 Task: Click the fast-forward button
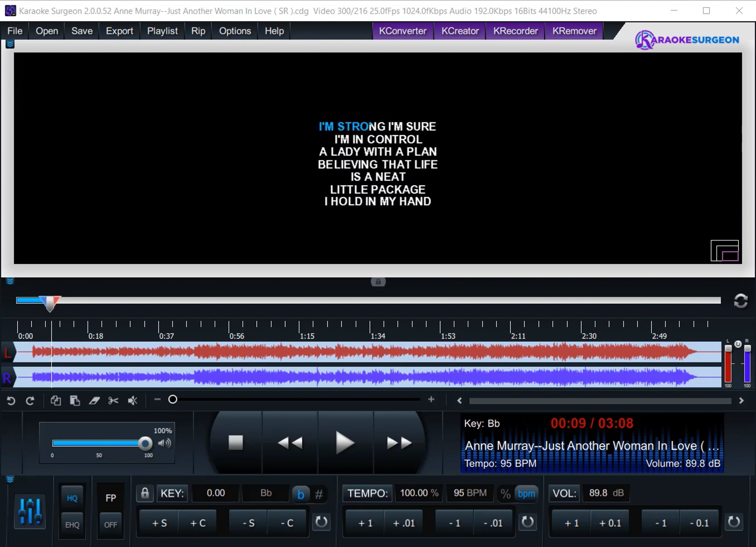399,443
